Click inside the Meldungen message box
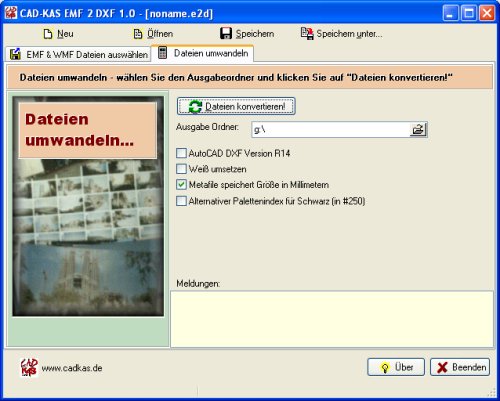 (332, 319)
